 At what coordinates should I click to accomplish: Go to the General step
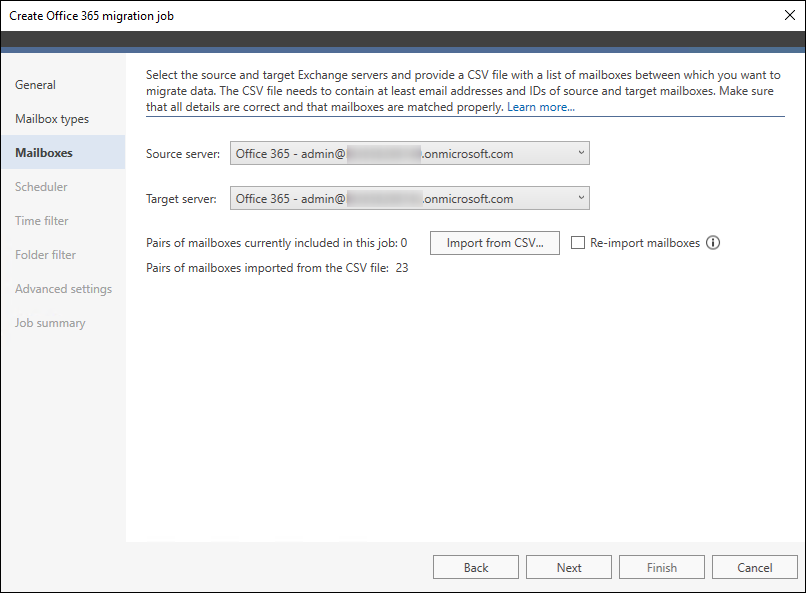(35, 85)
